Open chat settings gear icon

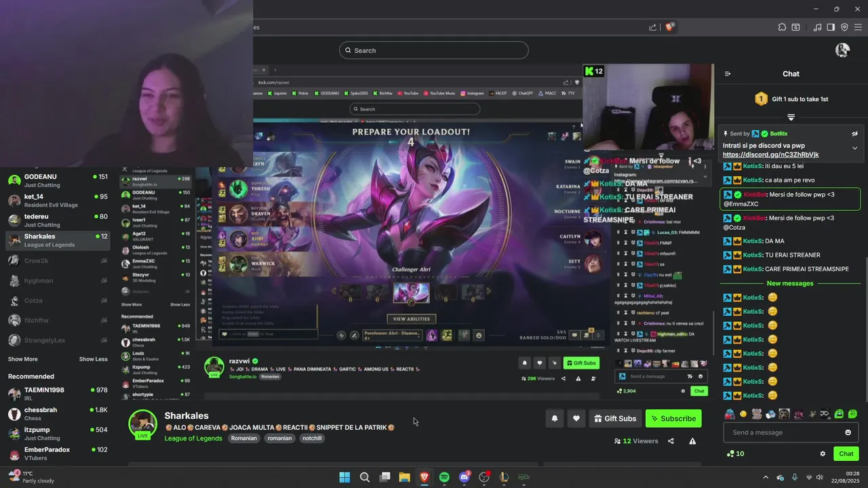[x=823, y=454]
